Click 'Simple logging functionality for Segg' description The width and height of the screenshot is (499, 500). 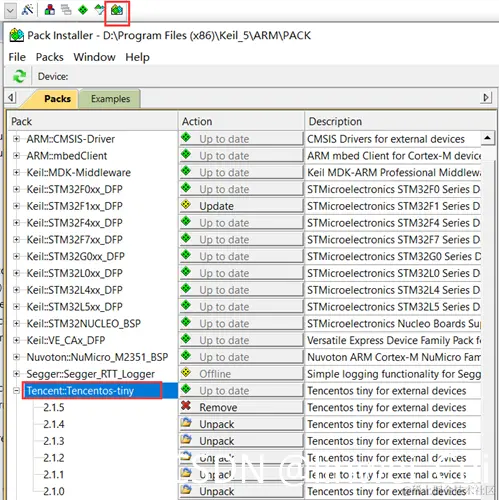pyautogui.click(x=394, y=374)
